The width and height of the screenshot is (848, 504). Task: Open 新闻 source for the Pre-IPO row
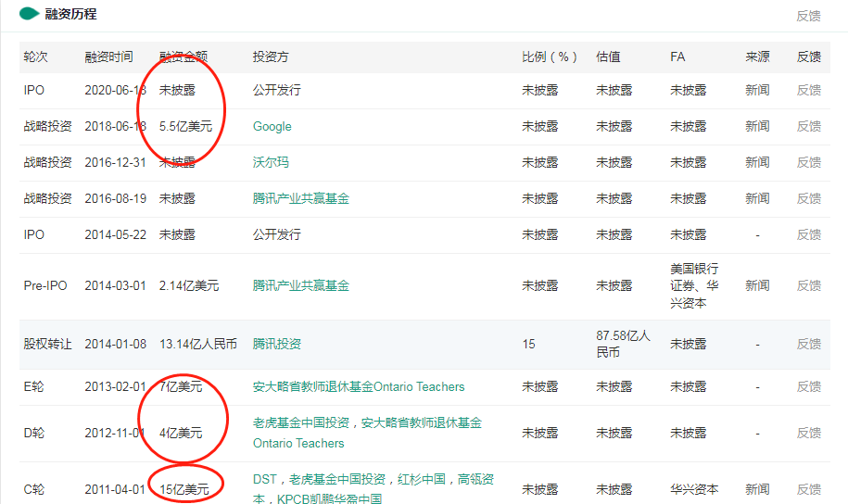(x=757, y=285)
